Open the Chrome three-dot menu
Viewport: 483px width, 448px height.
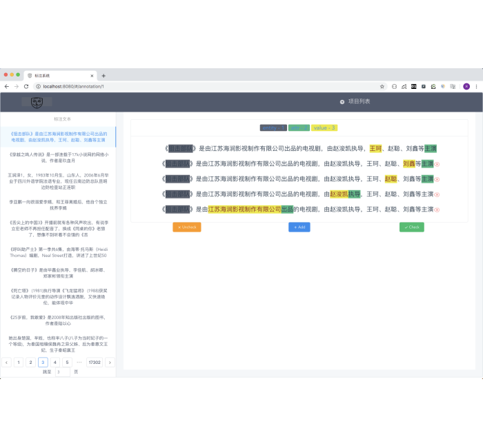click(x=477, y=86)
